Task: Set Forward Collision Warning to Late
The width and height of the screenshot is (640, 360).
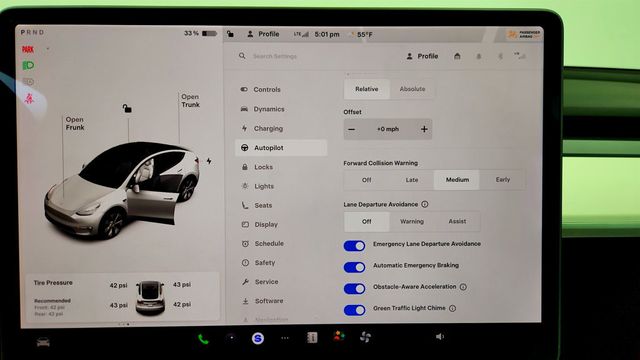Action: [x=412, y=180]
